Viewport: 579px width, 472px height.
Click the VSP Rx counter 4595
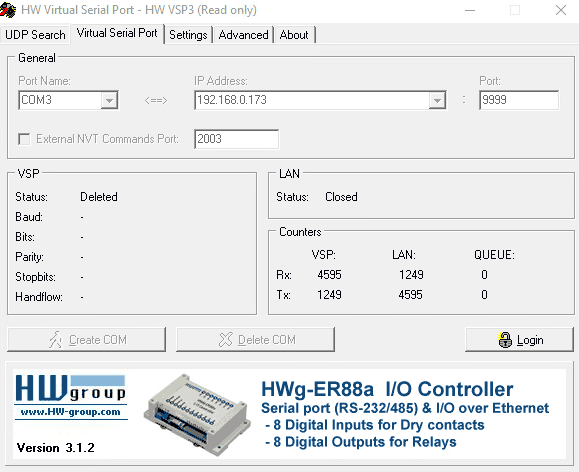[329, 274]
